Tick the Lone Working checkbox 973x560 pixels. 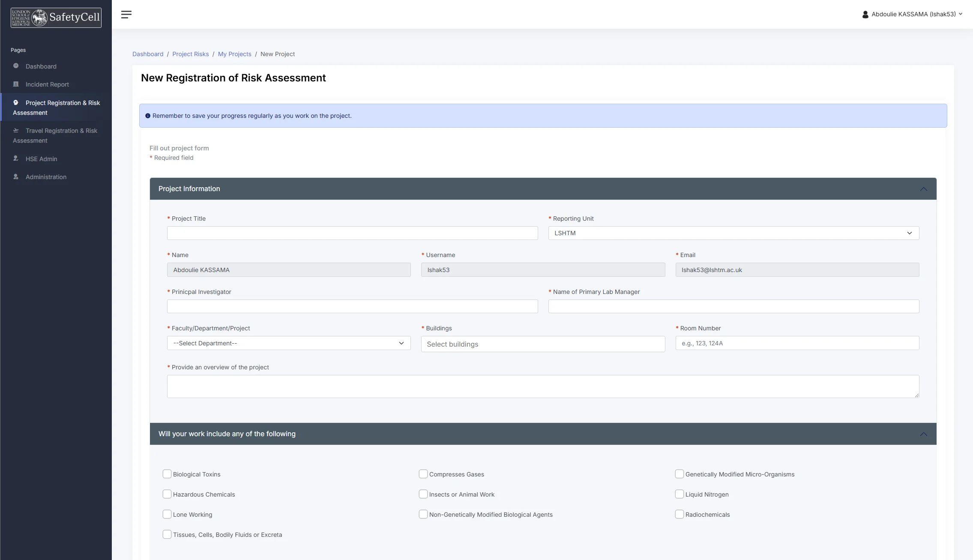tap(167, 514)
